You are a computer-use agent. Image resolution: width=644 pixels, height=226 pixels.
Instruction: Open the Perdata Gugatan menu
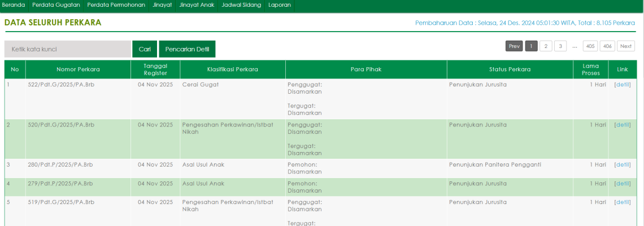[x=56, y=5]
